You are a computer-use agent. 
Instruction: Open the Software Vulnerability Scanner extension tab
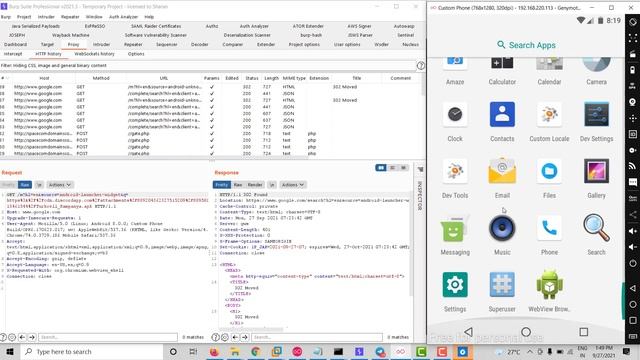[156, 35]
